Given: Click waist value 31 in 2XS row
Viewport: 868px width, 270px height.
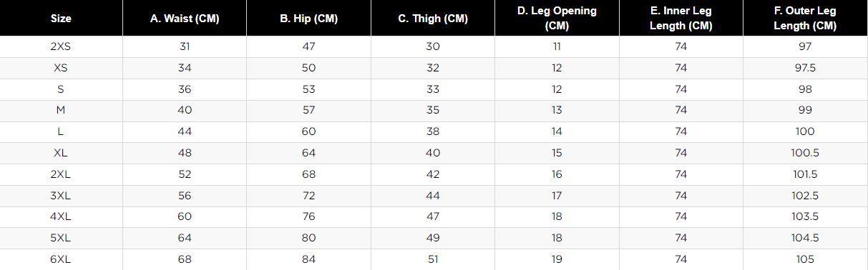Looking at the screenshot, I should 185,46.
